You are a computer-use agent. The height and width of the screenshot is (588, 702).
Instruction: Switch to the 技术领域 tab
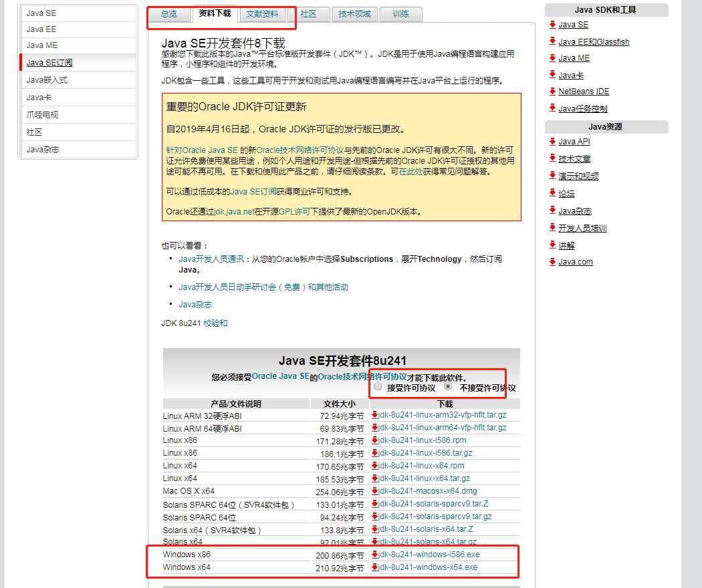coord(354,14)
